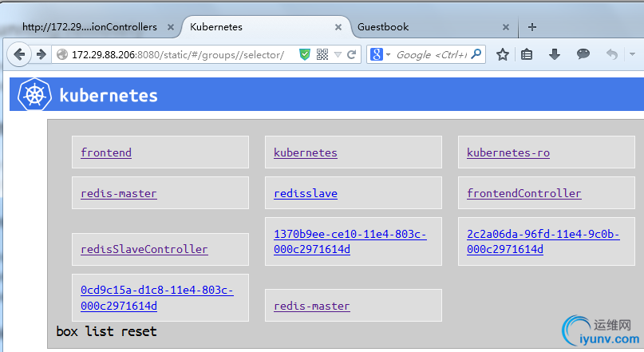Reload the page with the refresh icon

point(352,54)
